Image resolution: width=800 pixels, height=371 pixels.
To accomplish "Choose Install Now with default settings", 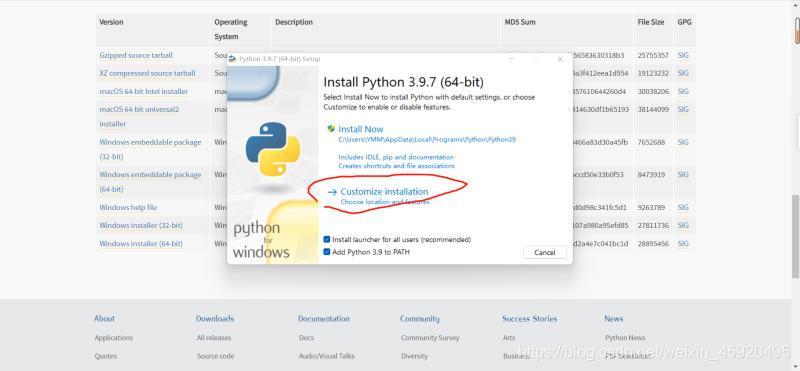I will click(360, 130).
